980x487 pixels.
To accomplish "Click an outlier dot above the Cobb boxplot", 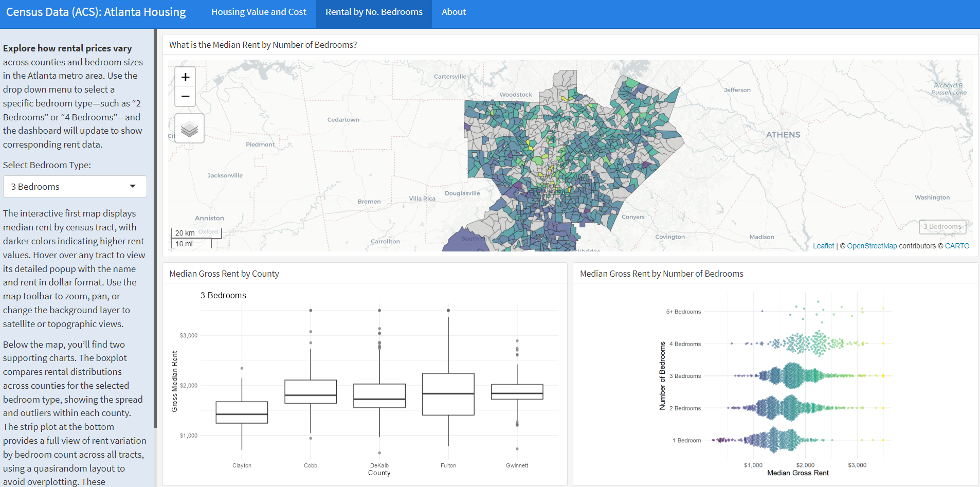I will point(310,311).
